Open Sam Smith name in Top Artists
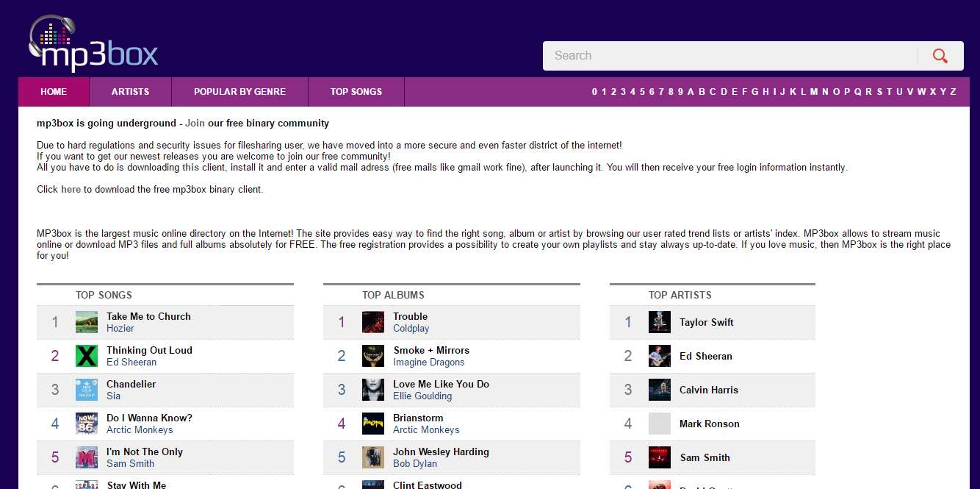The image size is (980, 489). pos(705,457)
